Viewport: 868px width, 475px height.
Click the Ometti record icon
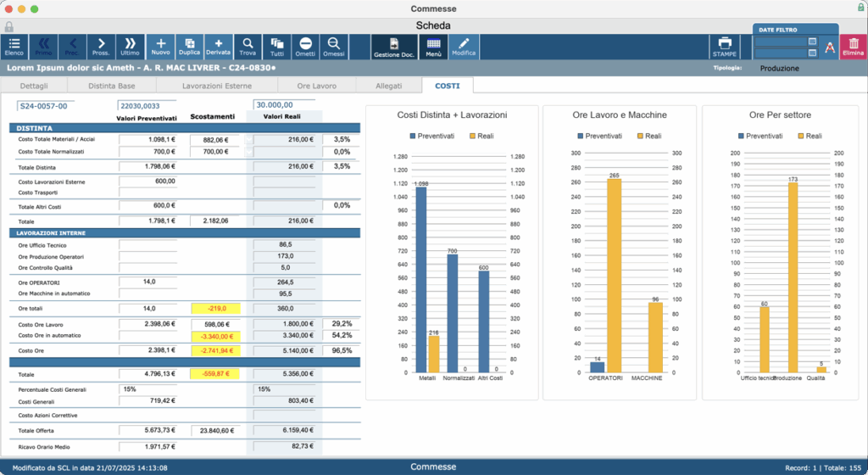pos(305,47)
